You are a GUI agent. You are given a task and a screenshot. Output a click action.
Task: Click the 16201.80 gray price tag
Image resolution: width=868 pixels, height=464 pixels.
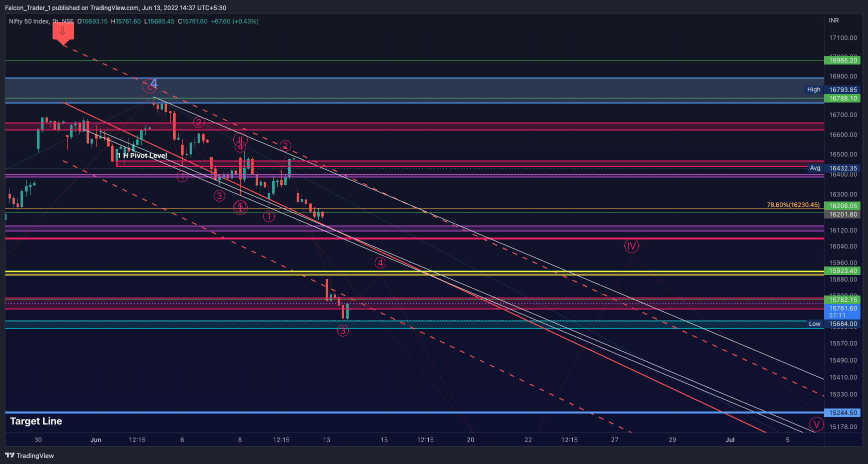point(842,214)
